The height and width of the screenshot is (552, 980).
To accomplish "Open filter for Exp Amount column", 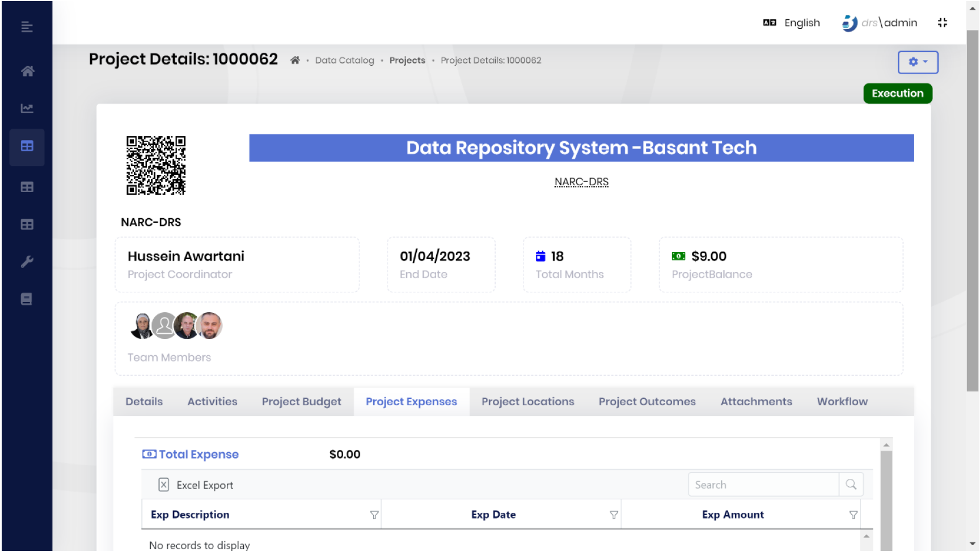I will tap(853, 515).
